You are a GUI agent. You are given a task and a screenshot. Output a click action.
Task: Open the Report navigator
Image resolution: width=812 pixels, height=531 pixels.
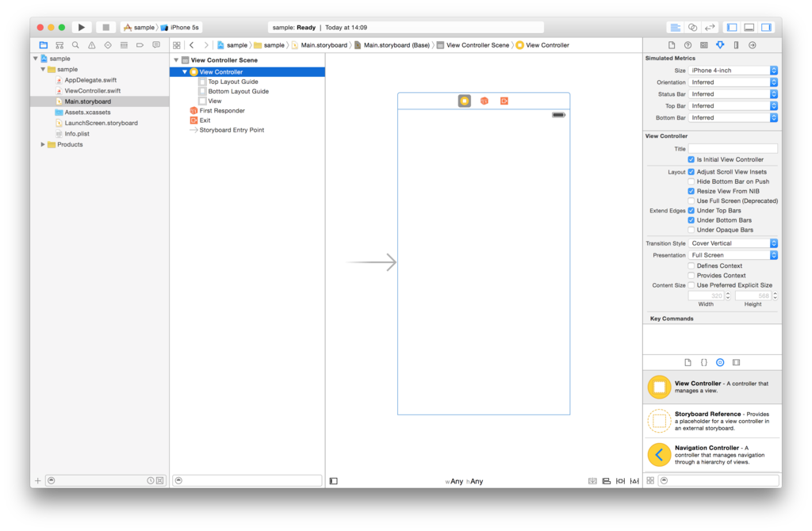pyautogui.click(x=156, y=45)
